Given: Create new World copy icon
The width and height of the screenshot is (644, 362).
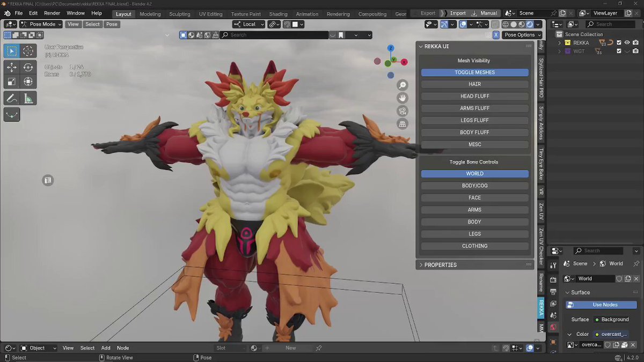Looking at the screenshot, I should point(628,279).
